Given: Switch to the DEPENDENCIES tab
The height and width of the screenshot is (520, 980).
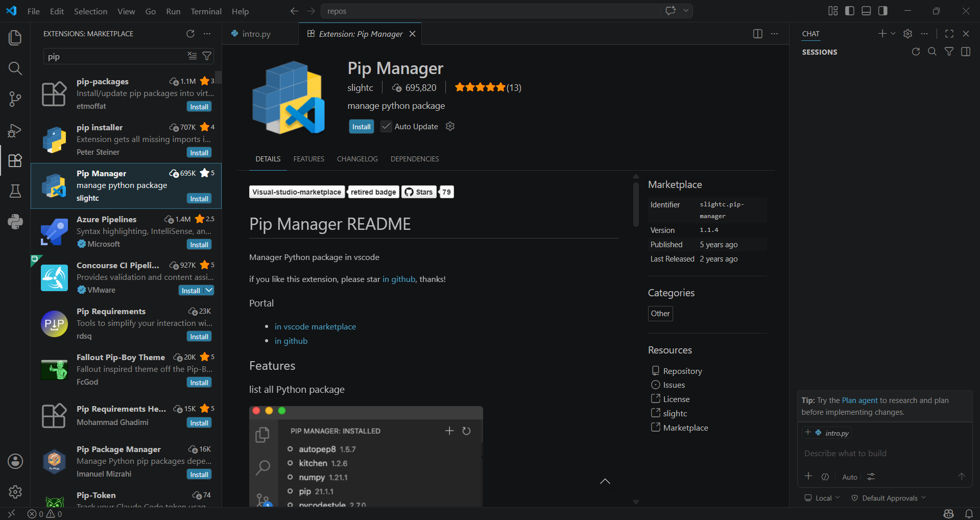Looking at the screenshot, I should [415, 159].
